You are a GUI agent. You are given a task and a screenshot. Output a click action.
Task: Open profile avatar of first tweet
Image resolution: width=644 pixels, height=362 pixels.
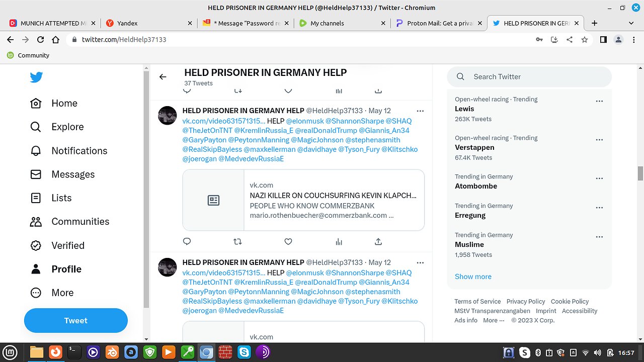[168, 115]
